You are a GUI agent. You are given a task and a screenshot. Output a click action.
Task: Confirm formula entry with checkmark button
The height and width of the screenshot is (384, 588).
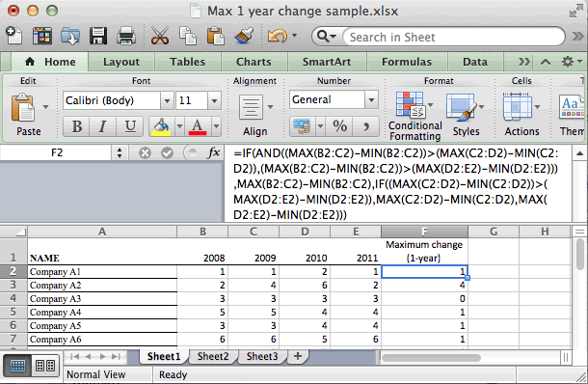[x=167, y=153]
